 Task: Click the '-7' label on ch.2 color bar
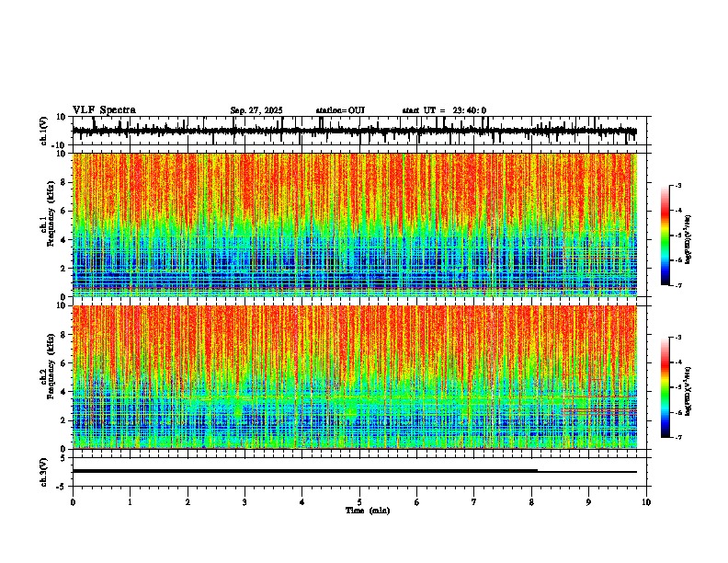click(x=678, y=438)
